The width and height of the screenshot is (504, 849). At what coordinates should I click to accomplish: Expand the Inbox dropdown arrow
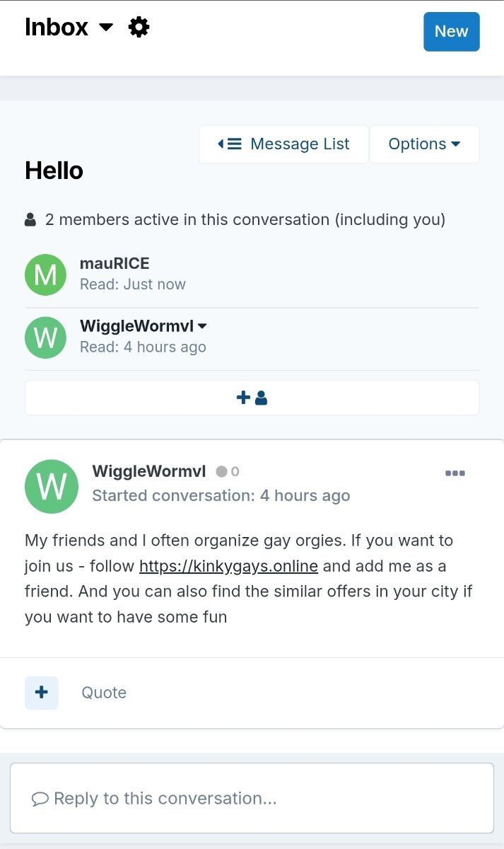(x=106, y=28)
